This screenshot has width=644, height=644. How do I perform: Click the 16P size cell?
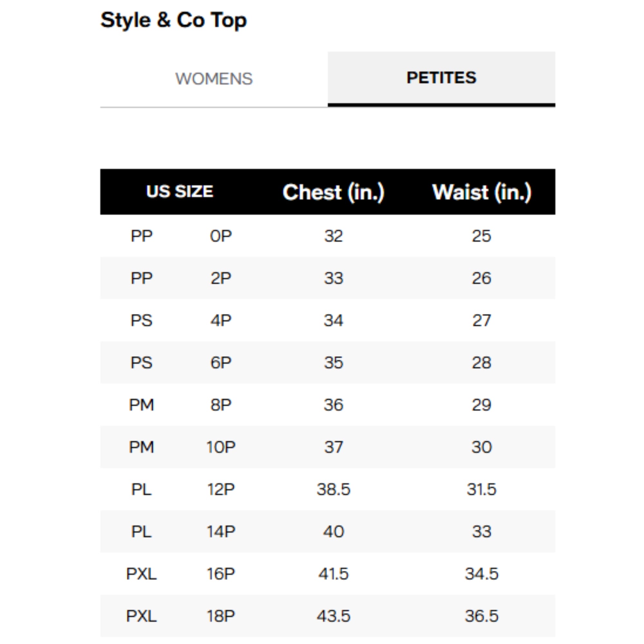coord(221,574)
